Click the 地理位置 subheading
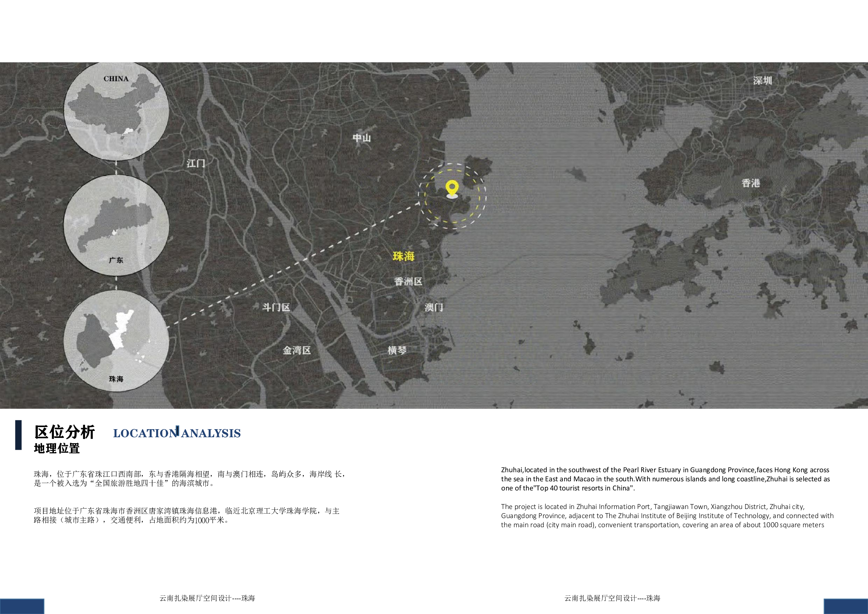This screenshot has height=614, width=868. pyautogui.click(x=57, y=449)
